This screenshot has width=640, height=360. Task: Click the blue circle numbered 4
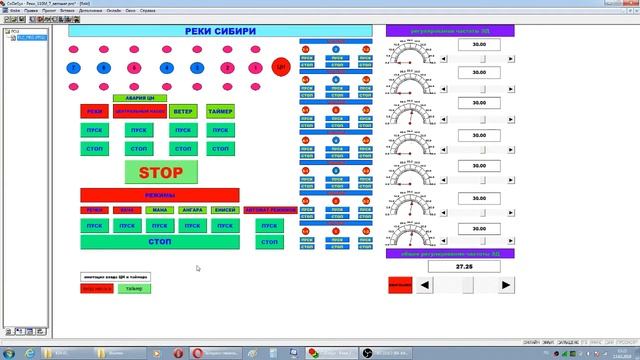point(167,68)
